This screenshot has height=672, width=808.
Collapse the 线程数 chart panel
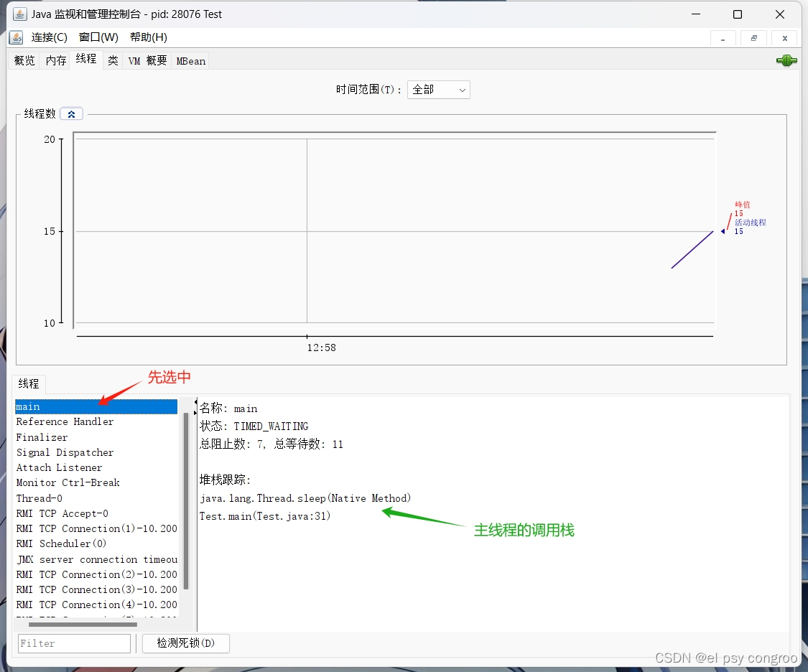pos(72,114)
